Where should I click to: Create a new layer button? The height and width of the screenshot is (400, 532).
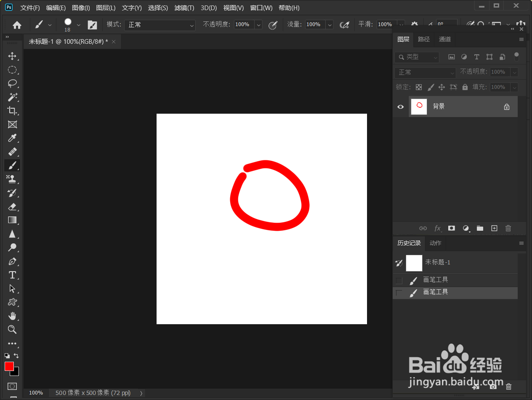pos(495,228)
